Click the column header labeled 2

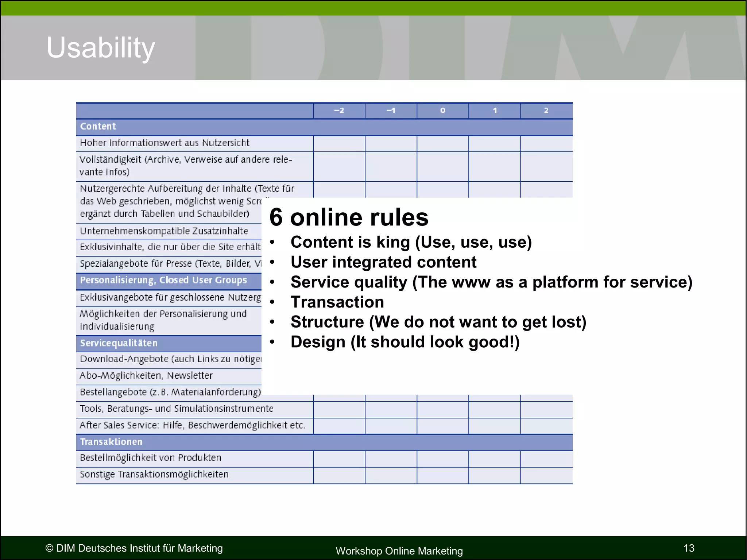click(546, 111)
